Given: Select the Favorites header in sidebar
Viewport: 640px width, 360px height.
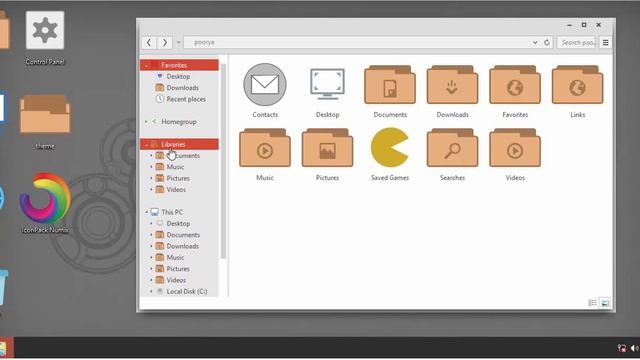Looking at the screenshot, I should (179, 65).
